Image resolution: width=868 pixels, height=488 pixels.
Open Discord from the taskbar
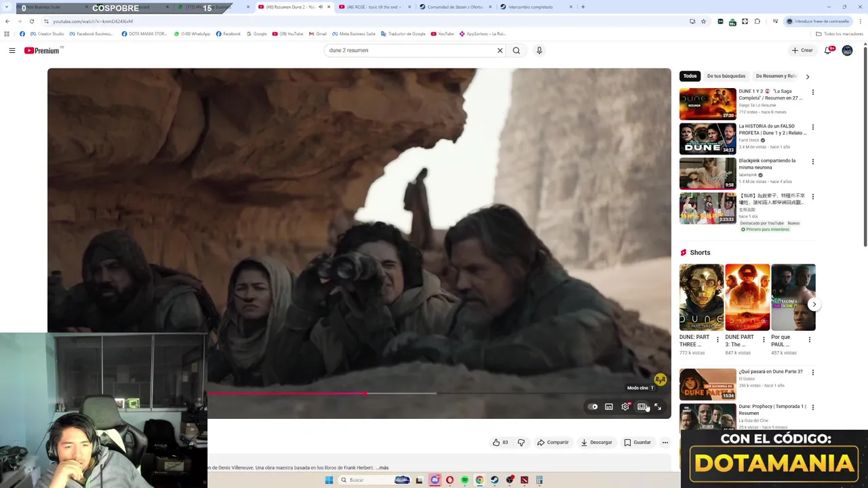click(x=435, y=480)
